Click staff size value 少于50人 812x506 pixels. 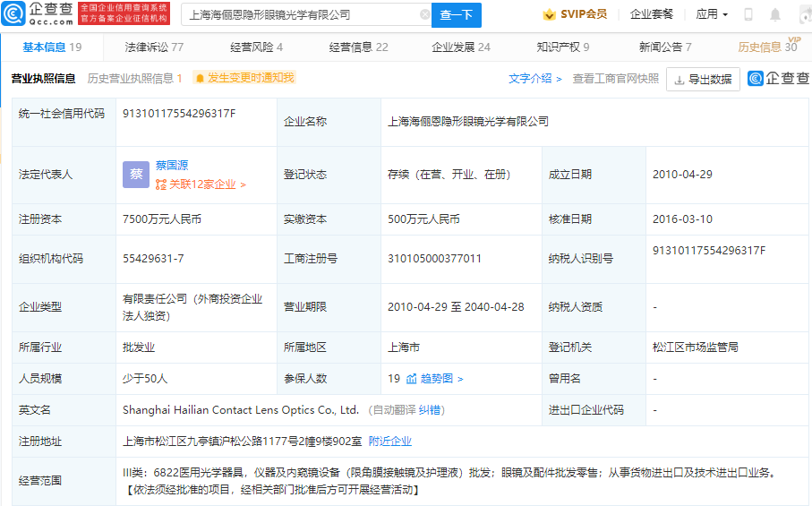[145, 379]
